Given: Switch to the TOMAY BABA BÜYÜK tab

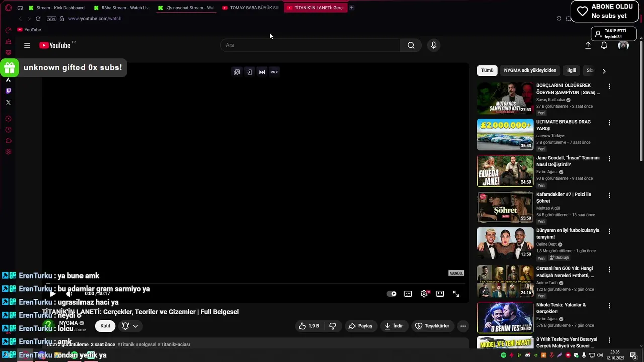Looking at the screenshot, I should tap(251, 8).
